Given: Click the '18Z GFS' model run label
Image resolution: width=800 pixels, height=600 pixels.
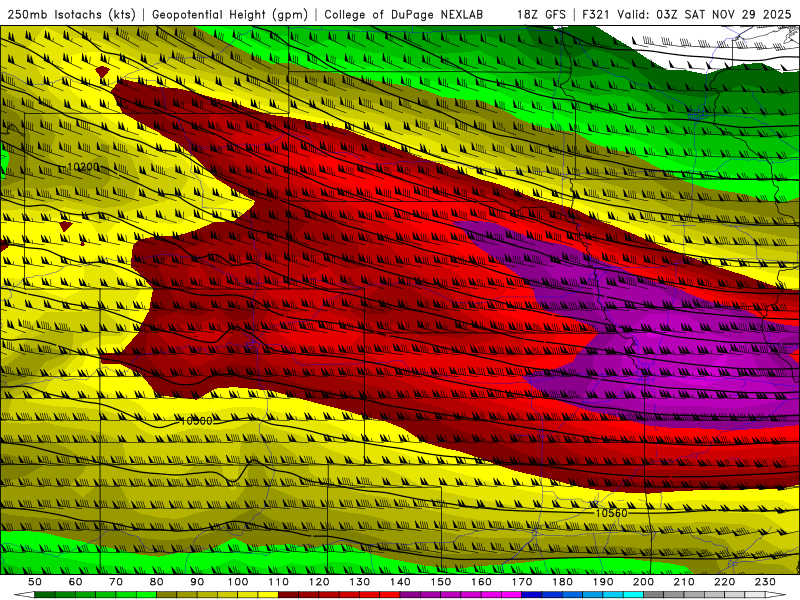Looking at the screenshot, I should pyautogui.click(x=541, y=14).
